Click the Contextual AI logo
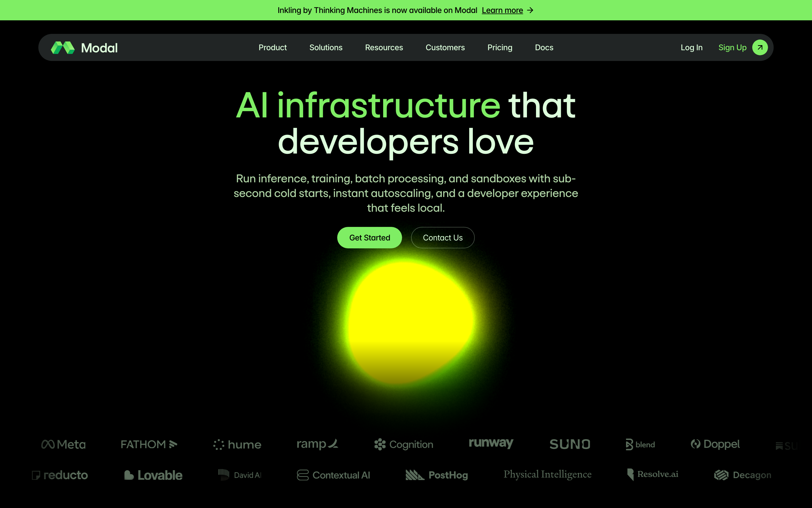This screenshot has width=812, height=508. point(334,475)
